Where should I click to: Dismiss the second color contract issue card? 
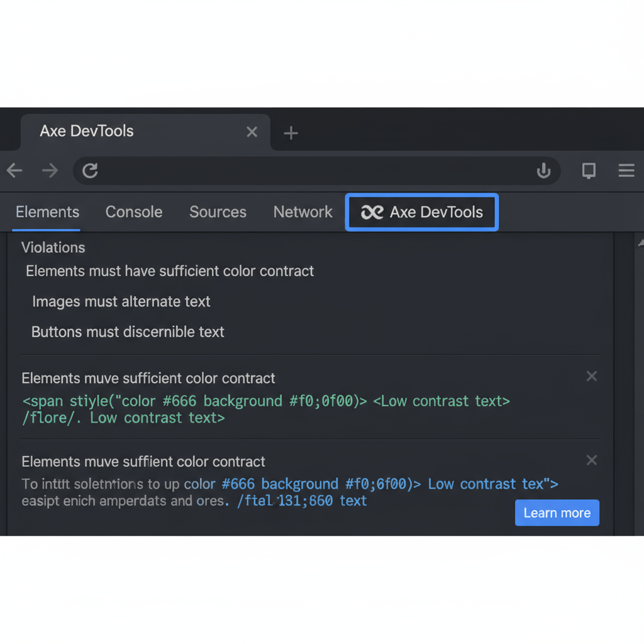coord(591,460)
